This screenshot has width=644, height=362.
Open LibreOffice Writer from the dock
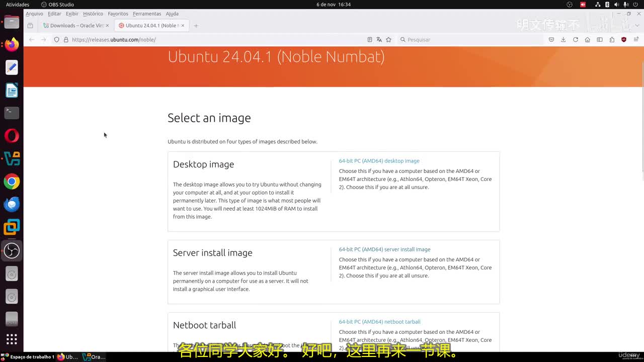pyautogui.click(x=12, y=90)
